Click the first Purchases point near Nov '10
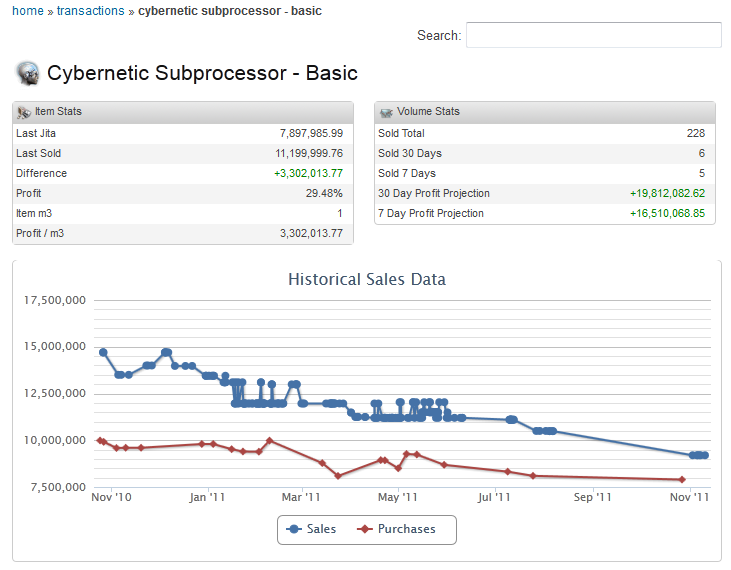Viewport: 731px width, 570px height. point(99,440)
